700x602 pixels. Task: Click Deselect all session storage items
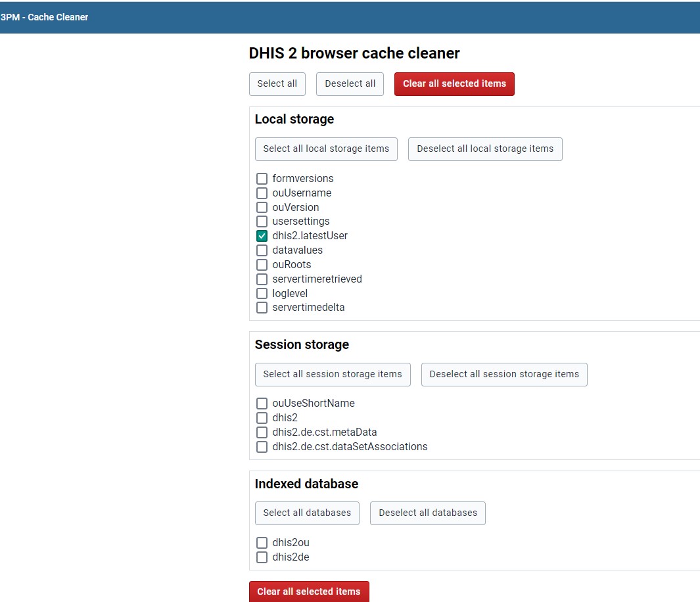click(x=504, y=375)
